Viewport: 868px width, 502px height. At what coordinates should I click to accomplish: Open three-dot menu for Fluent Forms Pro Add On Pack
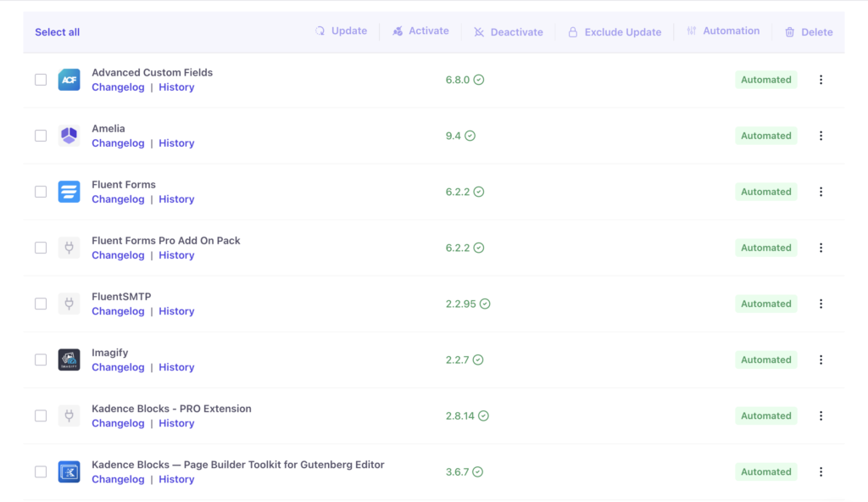coord(821,248)
